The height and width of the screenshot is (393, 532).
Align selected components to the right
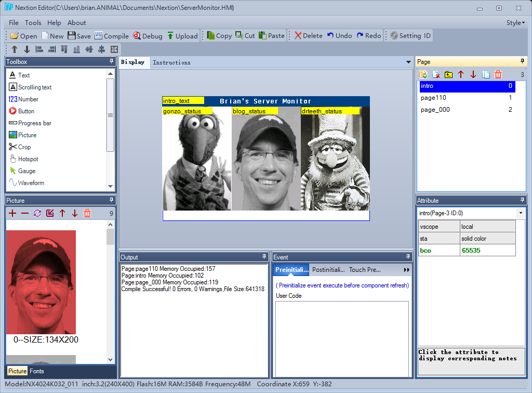pyautogui.click(x=52, y=49)
